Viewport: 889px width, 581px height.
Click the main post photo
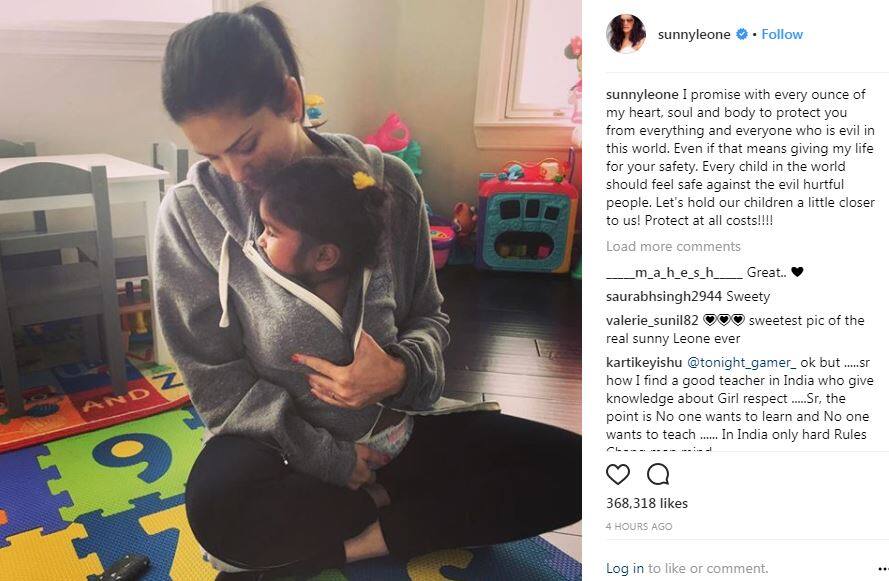[291, 290]
